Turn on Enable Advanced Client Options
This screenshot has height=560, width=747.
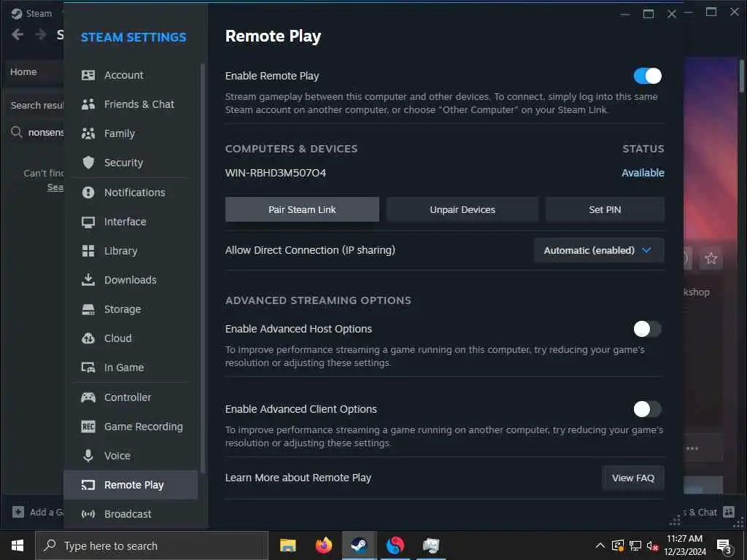[x=648, y=409]
